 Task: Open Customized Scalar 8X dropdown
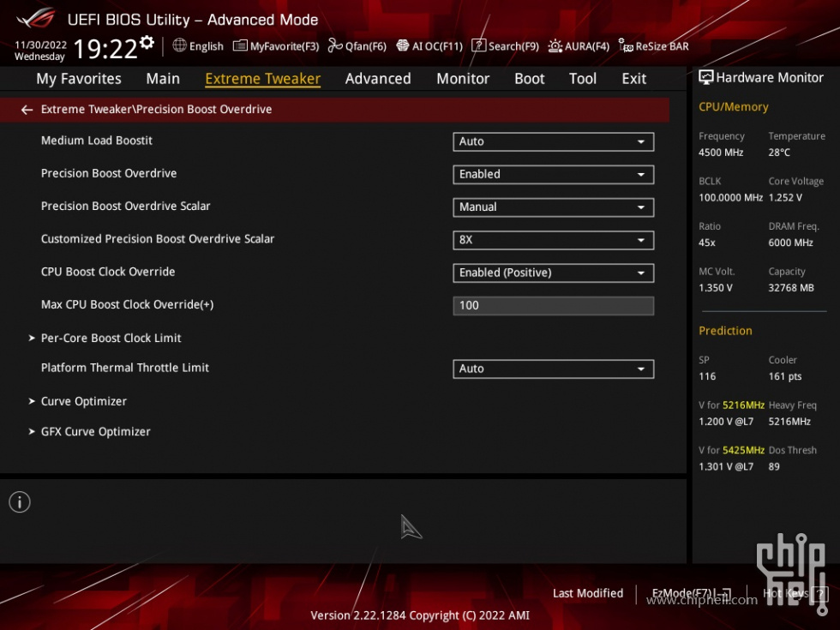click(x=554, y=240)
